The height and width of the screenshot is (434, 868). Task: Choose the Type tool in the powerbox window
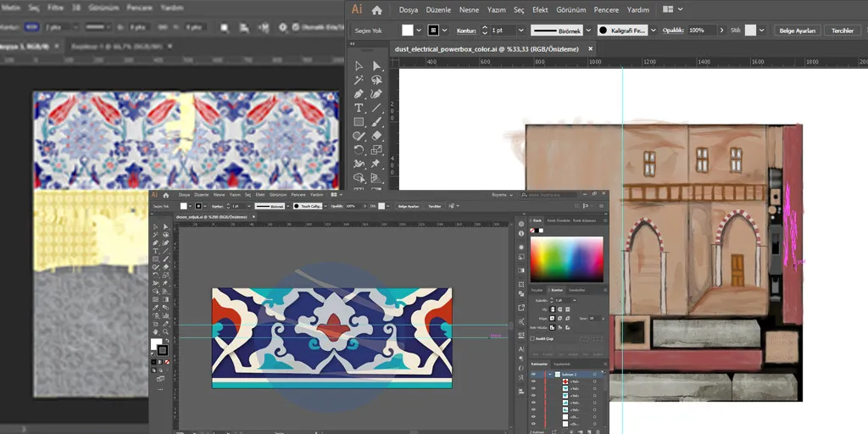point(359,108)
